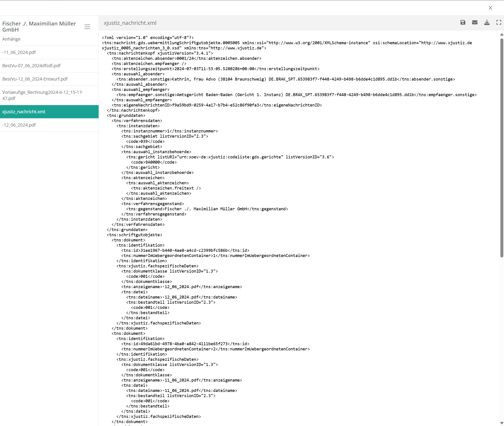Open attachment -12_06_2024.pdf
The image size is (504, 426).
pos(19,125)
